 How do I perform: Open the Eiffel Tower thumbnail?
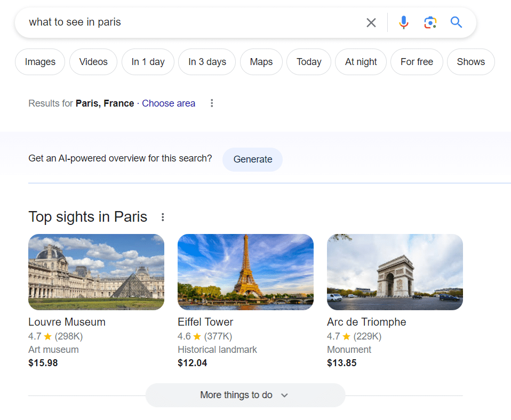tap(245, 272)
